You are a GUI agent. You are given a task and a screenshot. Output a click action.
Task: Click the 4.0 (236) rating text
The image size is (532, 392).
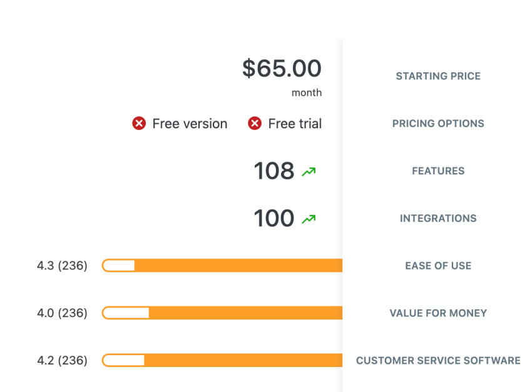(62, 313)
